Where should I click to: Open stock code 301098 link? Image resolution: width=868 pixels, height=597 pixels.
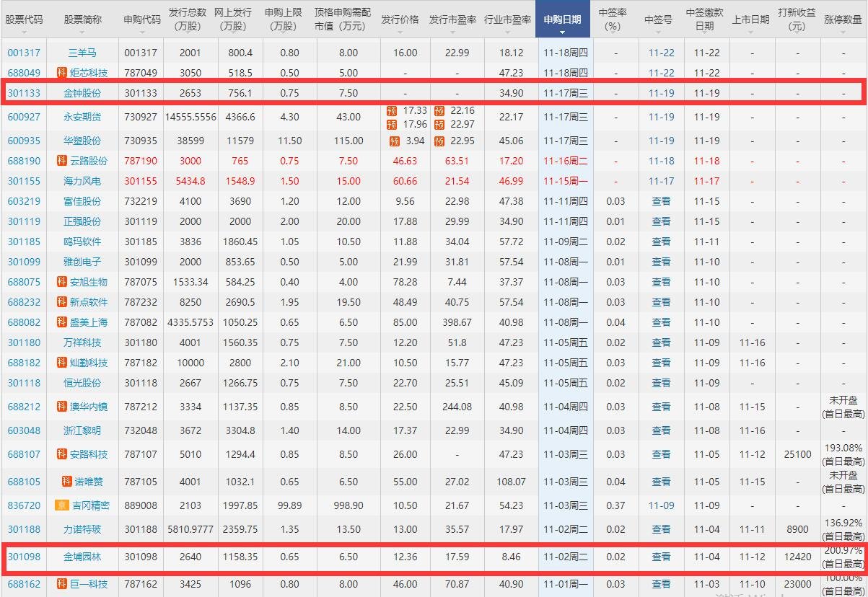[24, 557]
